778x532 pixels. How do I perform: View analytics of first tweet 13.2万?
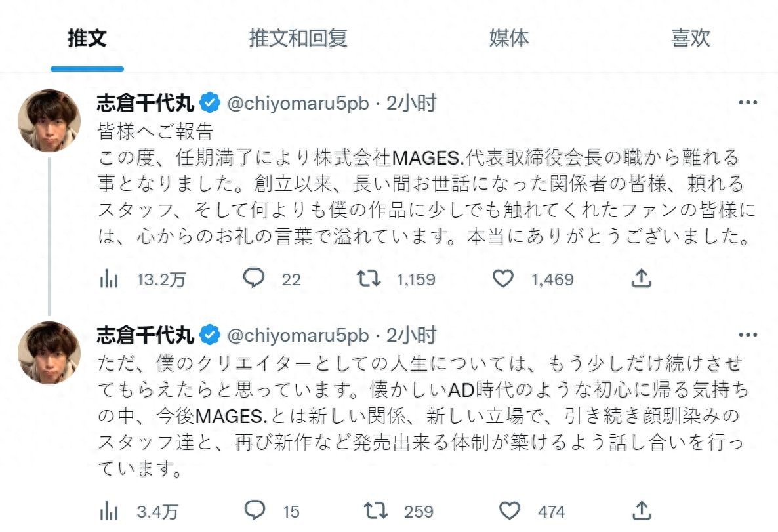point(109,279)
